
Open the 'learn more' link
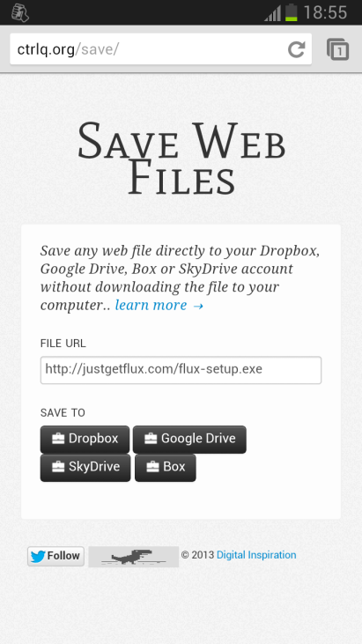(x=159, y=305)
